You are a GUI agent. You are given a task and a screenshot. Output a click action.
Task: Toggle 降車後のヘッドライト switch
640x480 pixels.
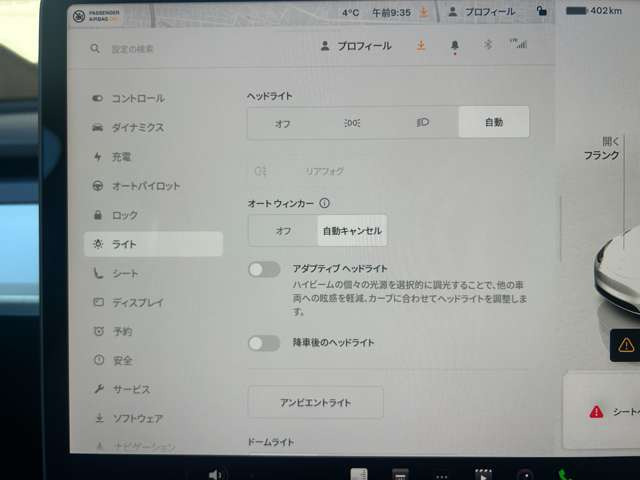(x=264, y=343)
